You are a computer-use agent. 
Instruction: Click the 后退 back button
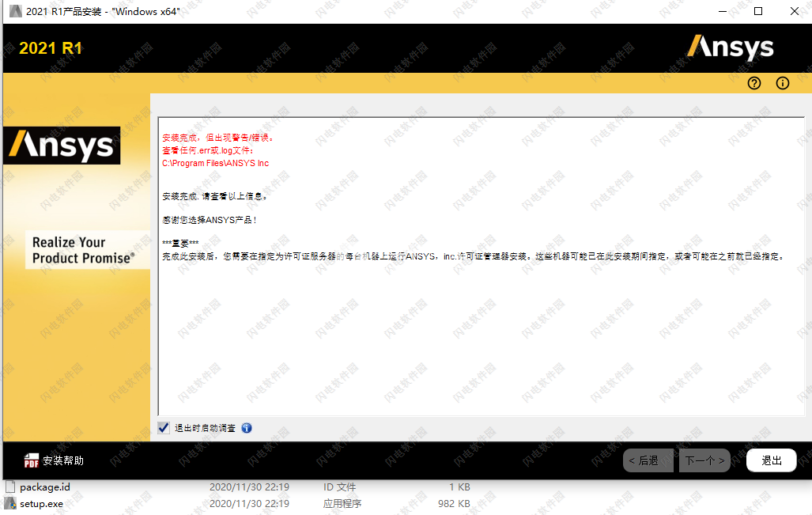[648, 460]
